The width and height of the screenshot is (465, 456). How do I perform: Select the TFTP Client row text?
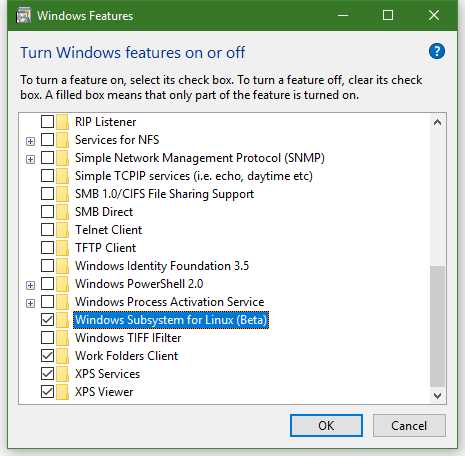[105, 248]
